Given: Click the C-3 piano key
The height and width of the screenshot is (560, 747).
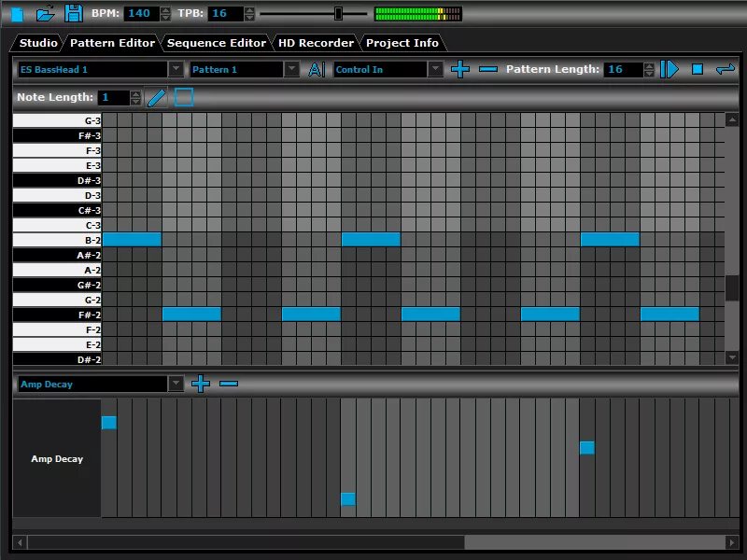Looking at the screenshot, I should tap(57, 225).
